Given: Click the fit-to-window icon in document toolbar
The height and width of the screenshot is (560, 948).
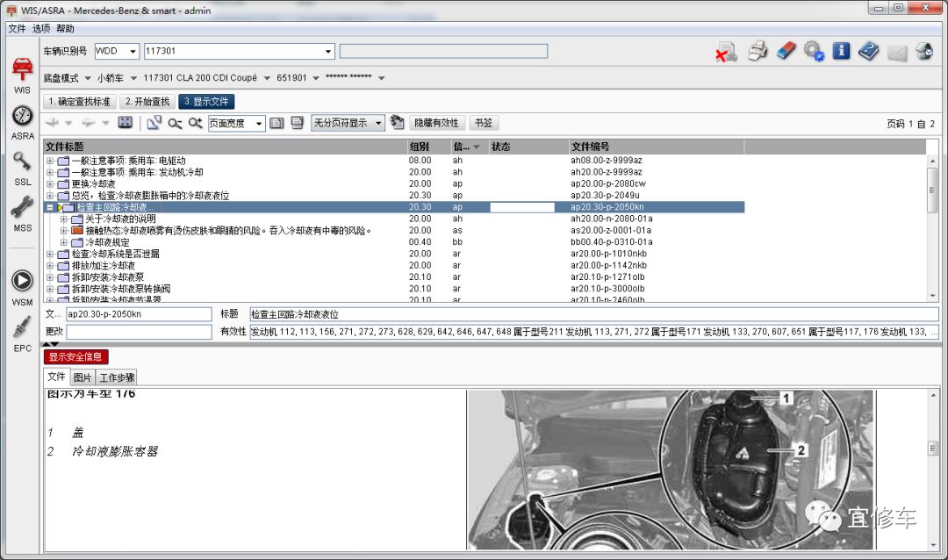Looking at the screenshot, I should (126, 123).
